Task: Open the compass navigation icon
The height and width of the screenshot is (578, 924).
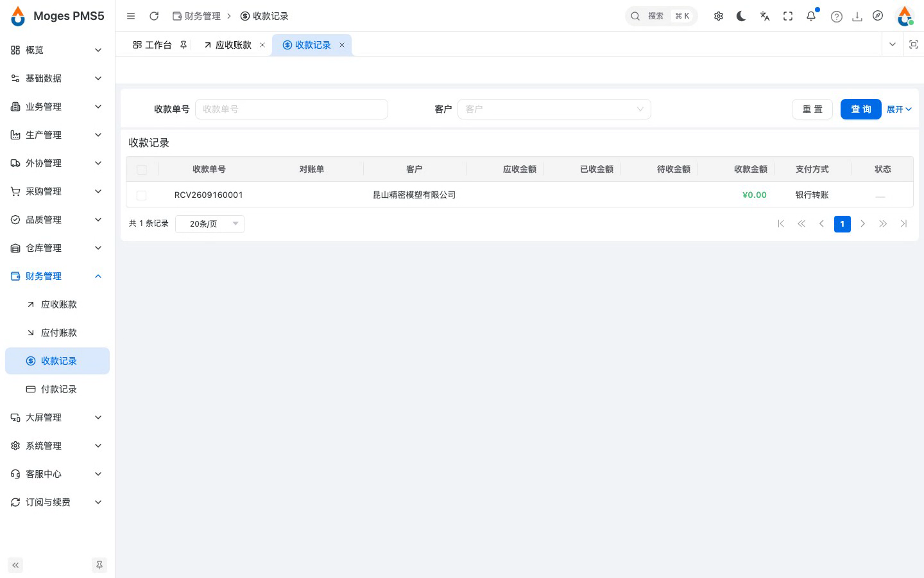Action: click(878, 16)
